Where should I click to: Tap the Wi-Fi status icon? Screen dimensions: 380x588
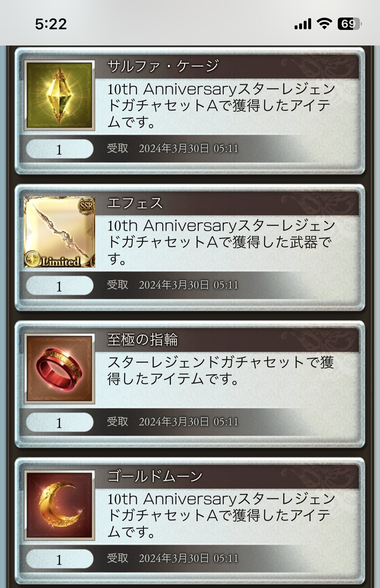click(x=324, y=24)
